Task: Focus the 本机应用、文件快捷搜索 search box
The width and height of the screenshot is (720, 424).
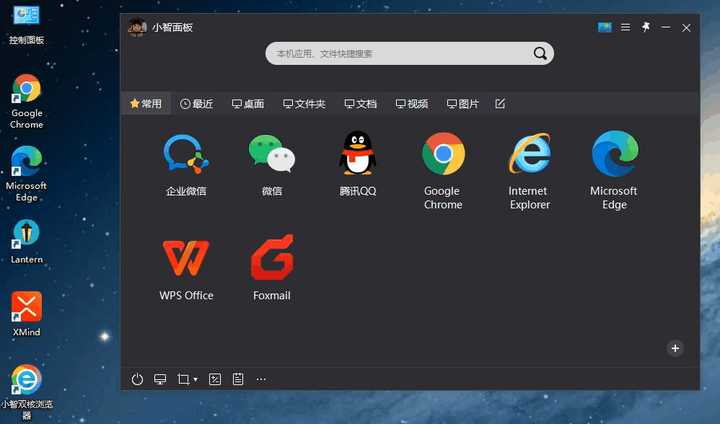Action: (x=410, y=54)
